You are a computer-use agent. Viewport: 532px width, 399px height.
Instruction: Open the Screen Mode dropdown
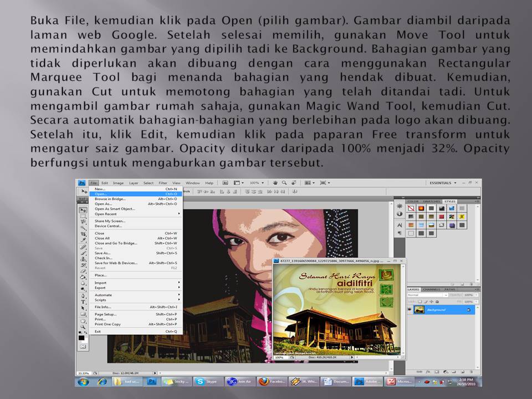pyautogui.click(x=325, y=183)
